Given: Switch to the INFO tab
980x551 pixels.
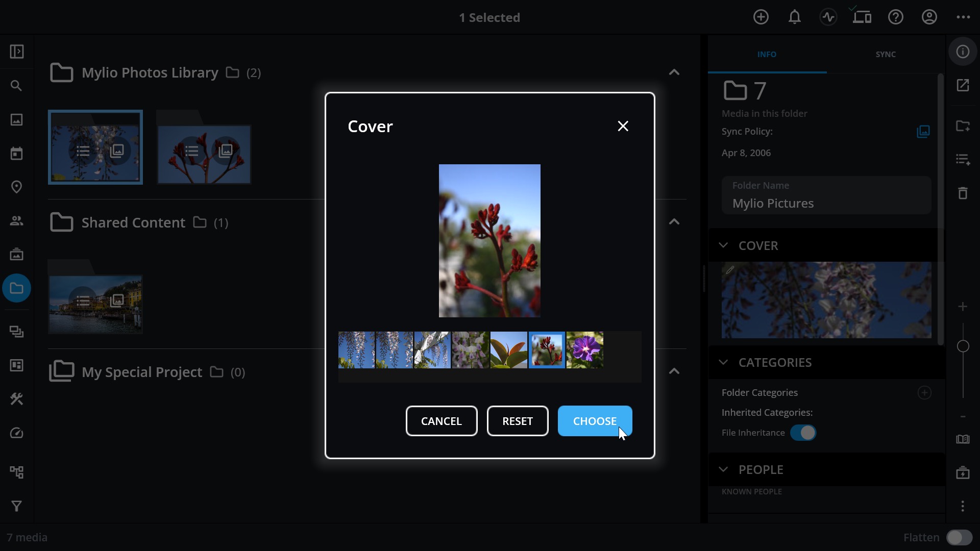Looking at the screenshot, I should point(767,54).
